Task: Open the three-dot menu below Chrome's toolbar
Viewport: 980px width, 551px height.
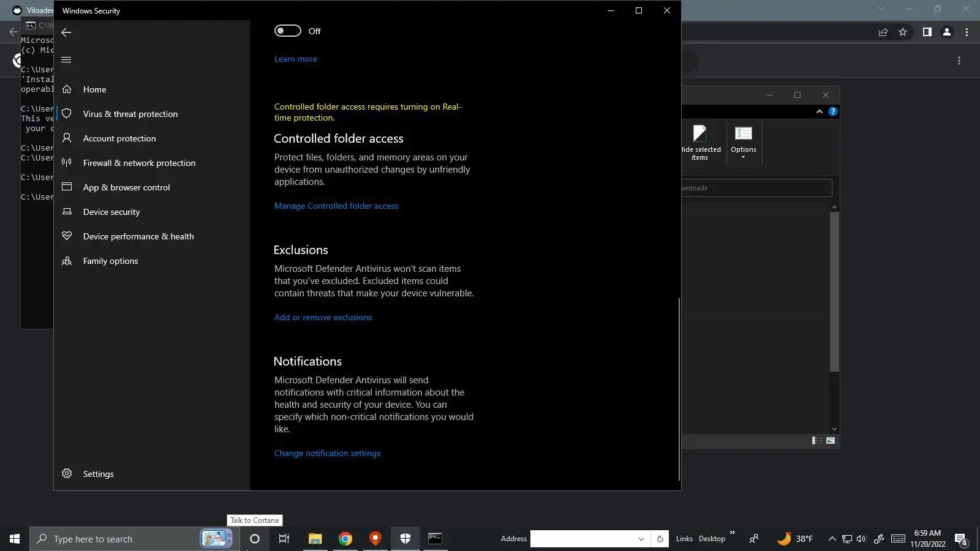Action: click(x=959, y=61)
